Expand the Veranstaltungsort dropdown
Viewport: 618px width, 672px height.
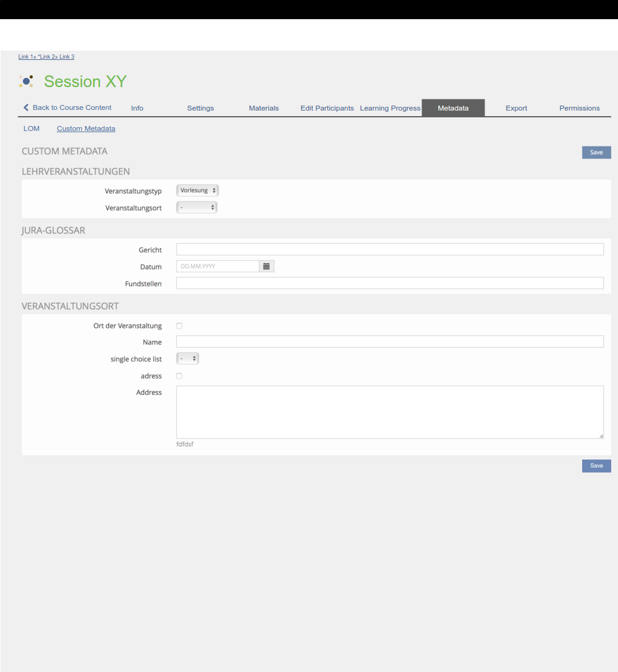(x=197, y=208)
